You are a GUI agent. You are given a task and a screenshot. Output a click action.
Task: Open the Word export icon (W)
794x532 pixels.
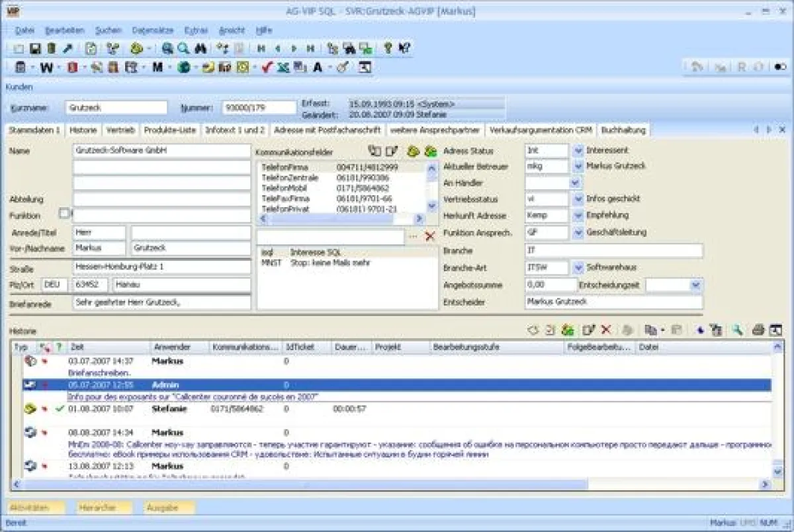(45, 67)
